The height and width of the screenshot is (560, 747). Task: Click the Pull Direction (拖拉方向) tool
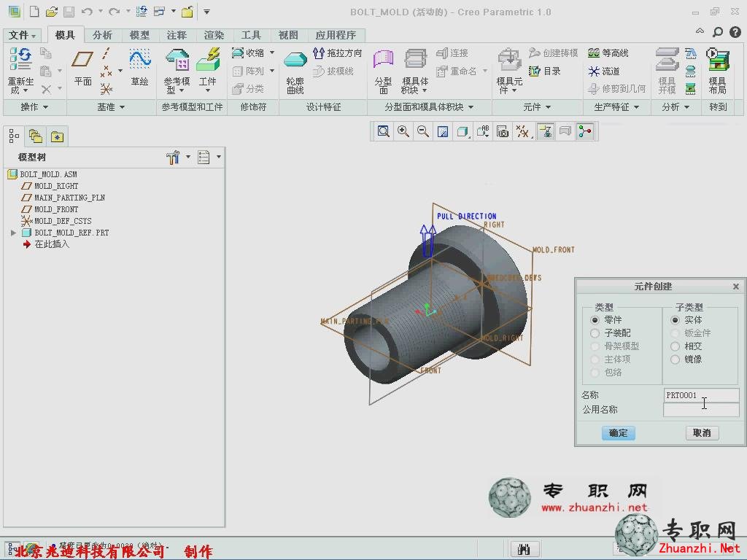click(x=338, y=52)
